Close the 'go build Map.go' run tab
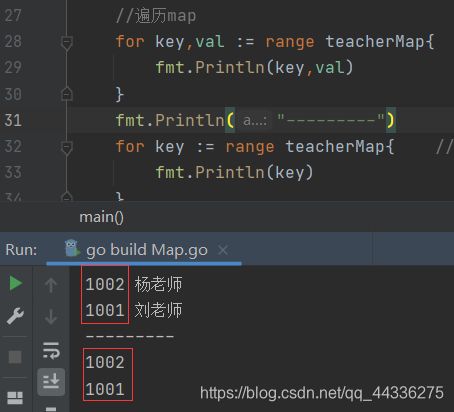The height and width of the screenshot is (412, 454). point(223,250)
